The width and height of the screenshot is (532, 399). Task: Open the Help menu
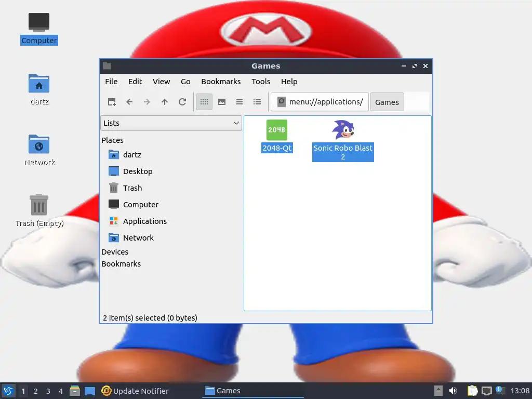(289, 82)
